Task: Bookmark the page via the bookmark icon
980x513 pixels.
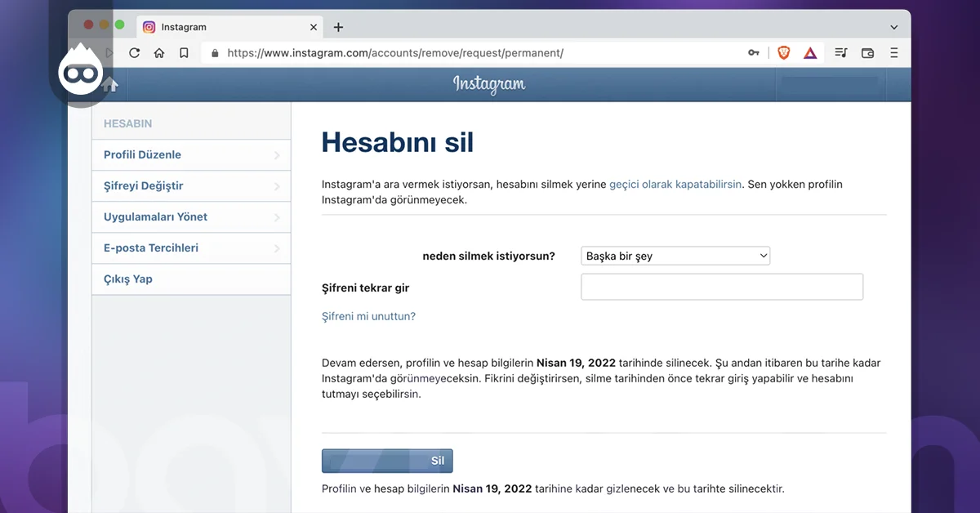Action: pyautogui.click(x=183, y=52)
